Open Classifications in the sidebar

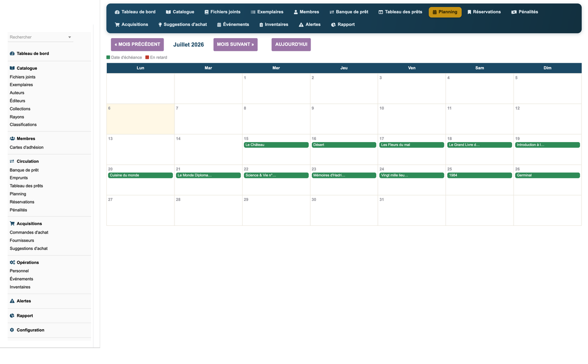(23, 124)
